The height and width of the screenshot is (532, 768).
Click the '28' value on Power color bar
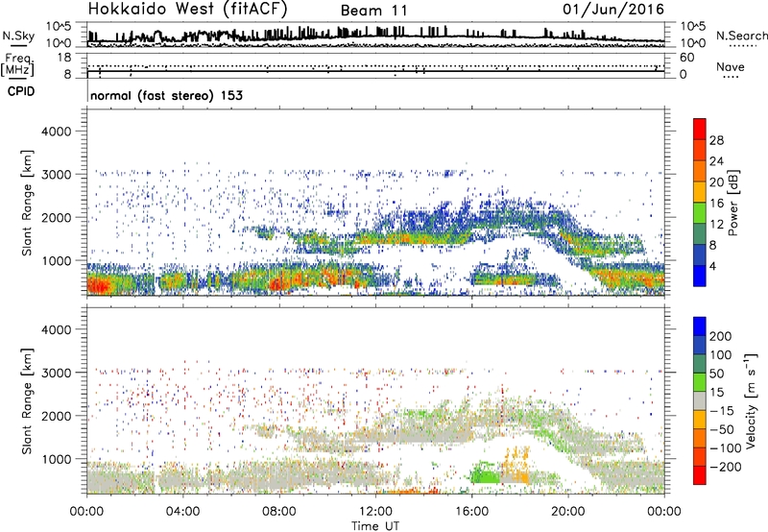pyautogui.click(x=716, y=140)
